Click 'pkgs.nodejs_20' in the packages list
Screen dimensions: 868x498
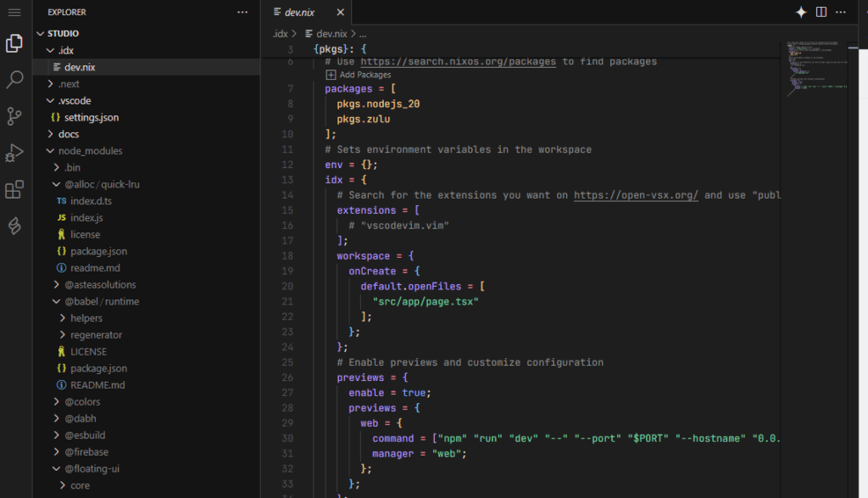(378, 104)
